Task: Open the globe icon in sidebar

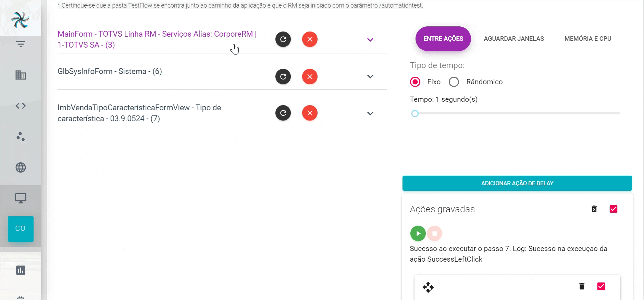Action: pos(21,167)
